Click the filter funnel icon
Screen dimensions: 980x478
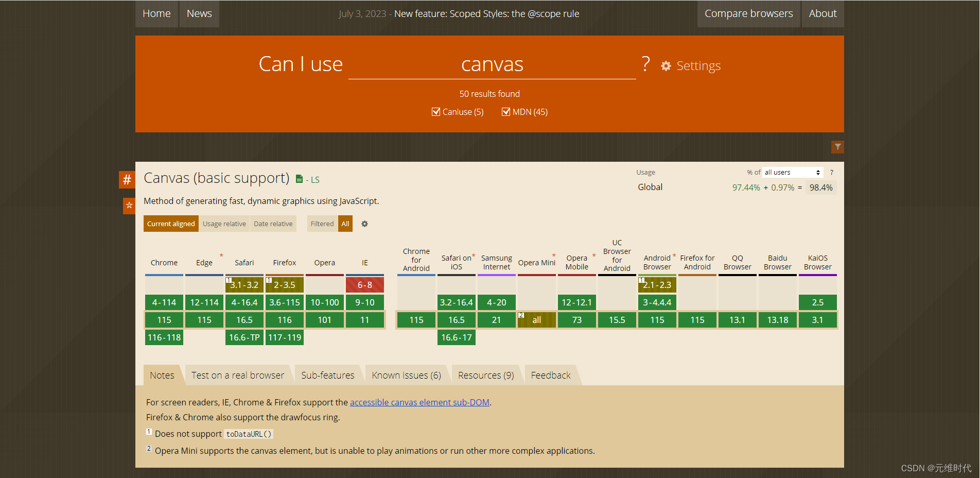tap(837, 147)
